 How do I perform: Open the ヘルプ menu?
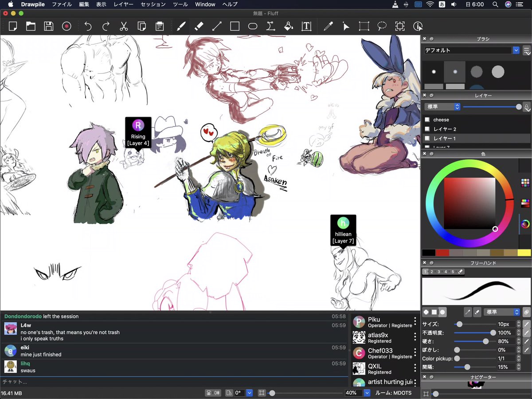click(x=230, y=4)
